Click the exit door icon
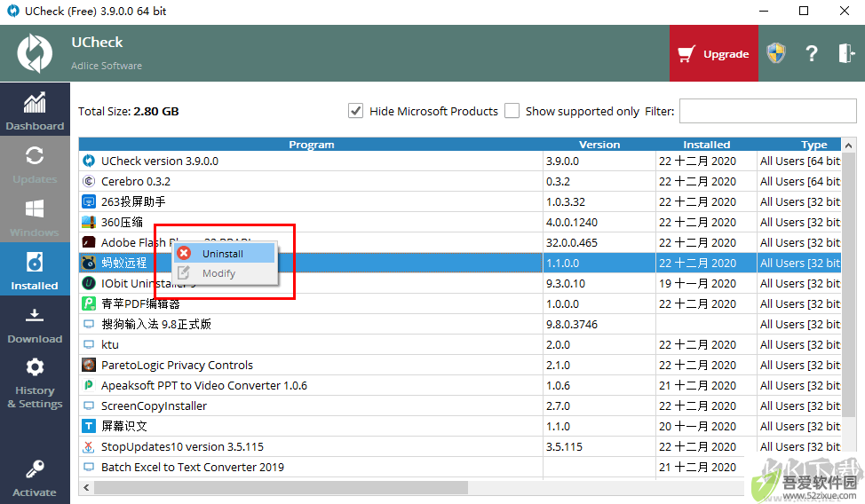The image size is (865, 504). (x=846, y=53)
